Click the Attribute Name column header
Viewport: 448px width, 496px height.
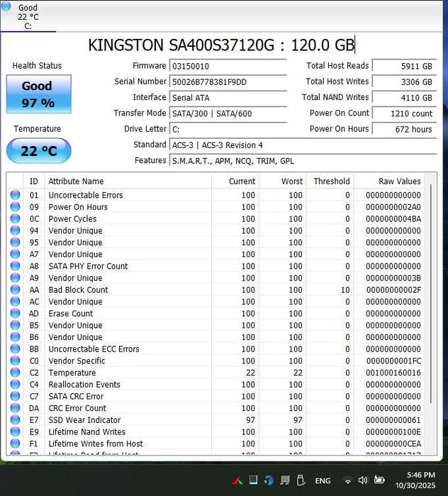(128, 181)
